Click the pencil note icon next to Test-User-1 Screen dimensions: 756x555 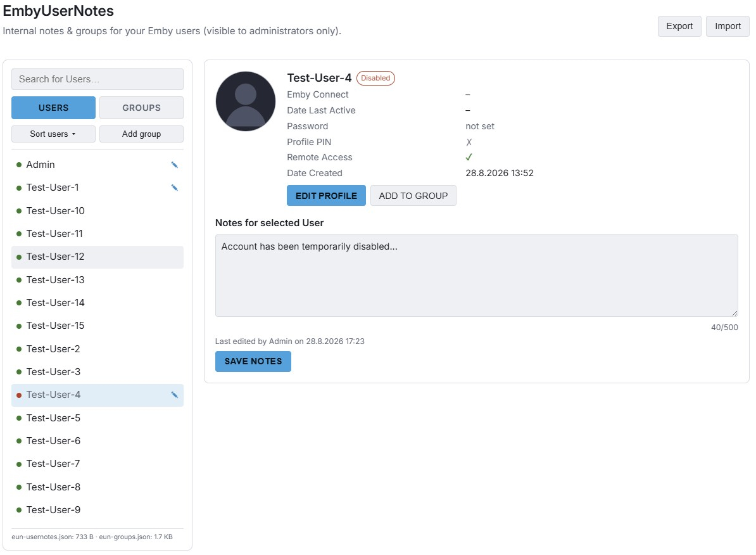point(175,188)
